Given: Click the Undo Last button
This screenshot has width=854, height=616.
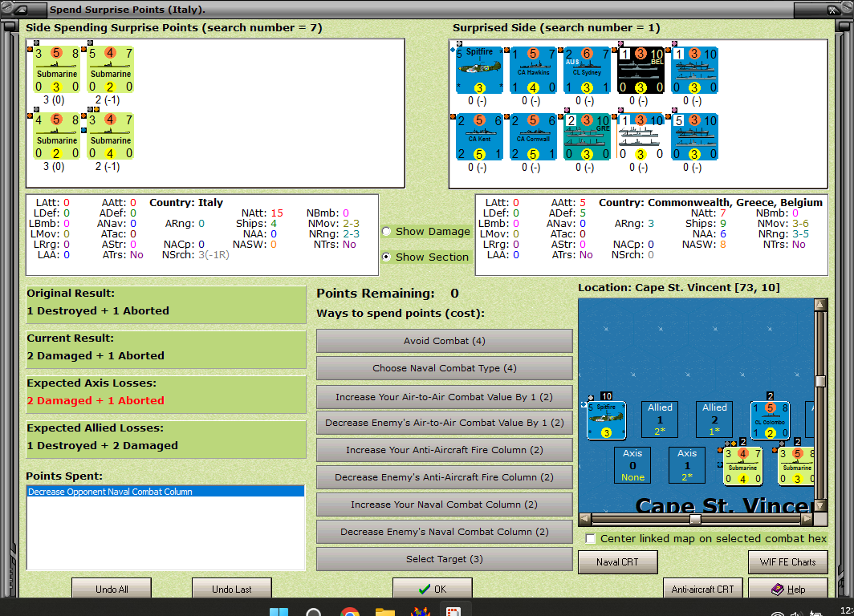Looking at the screenshot, I should [231, 588].
